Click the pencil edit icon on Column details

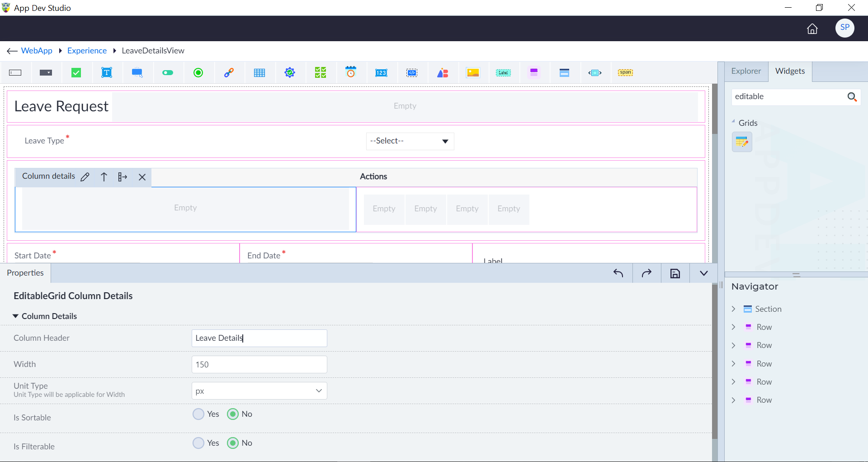[x=85, y=177]
